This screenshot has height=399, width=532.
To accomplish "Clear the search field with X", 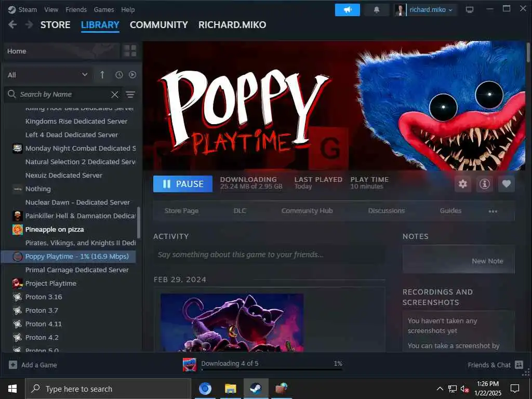I will point(115,95).
